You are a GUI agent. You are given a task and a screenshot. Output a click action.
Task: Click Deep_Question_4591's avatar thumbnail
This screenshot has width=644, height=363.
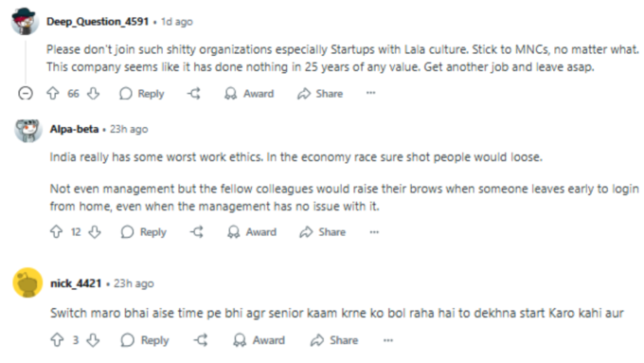(25, 21)
